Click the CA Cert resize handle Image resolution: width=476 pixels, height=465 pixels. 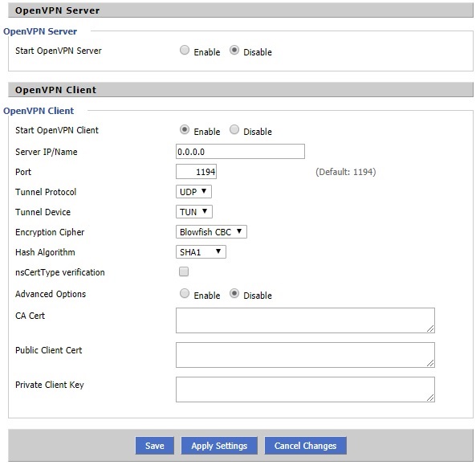[430, 328]
